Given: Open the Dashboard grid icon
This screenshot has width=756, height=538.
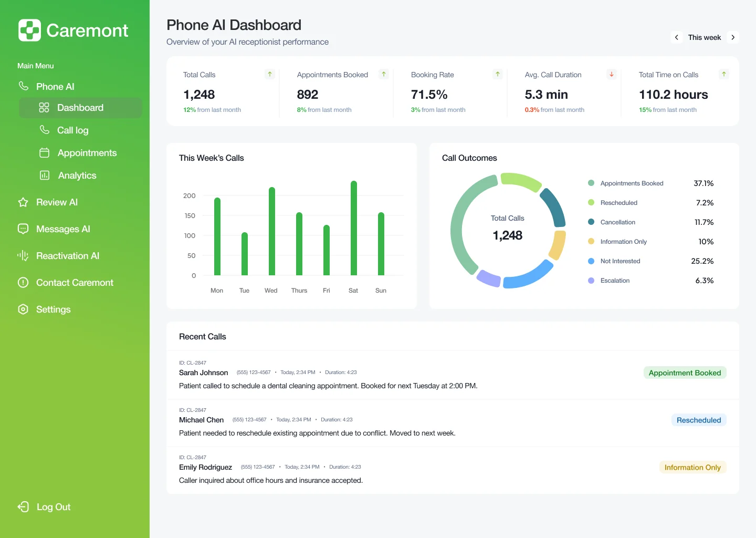Looking at the screenshot, I should point(45,107).
